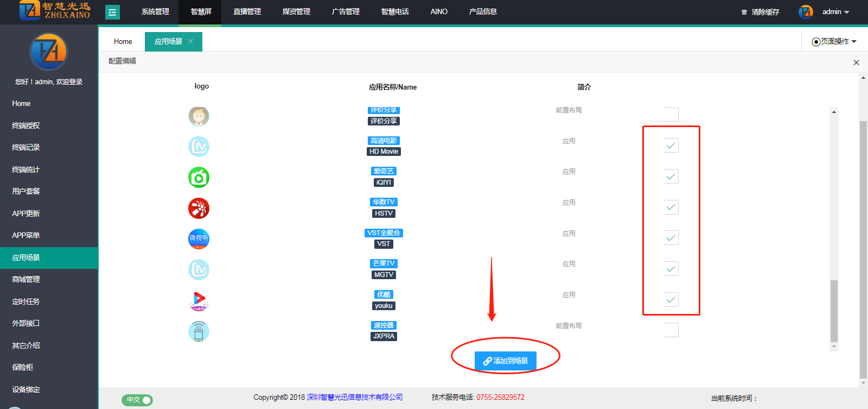Click the HSTV red app logo
Screen dimensions: 868x409
[199, 208]
